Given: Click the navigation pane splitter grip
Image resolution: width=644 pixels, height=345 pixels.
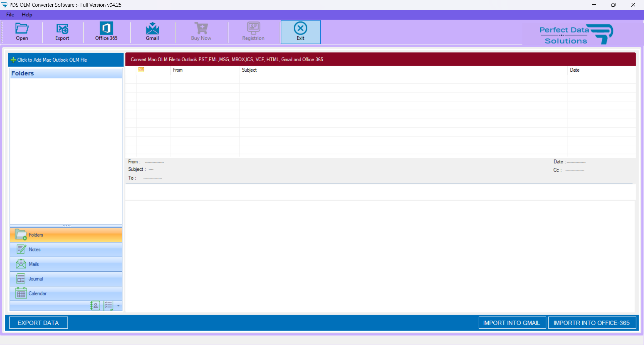Looking at the screenshot, I should [66, 226].
